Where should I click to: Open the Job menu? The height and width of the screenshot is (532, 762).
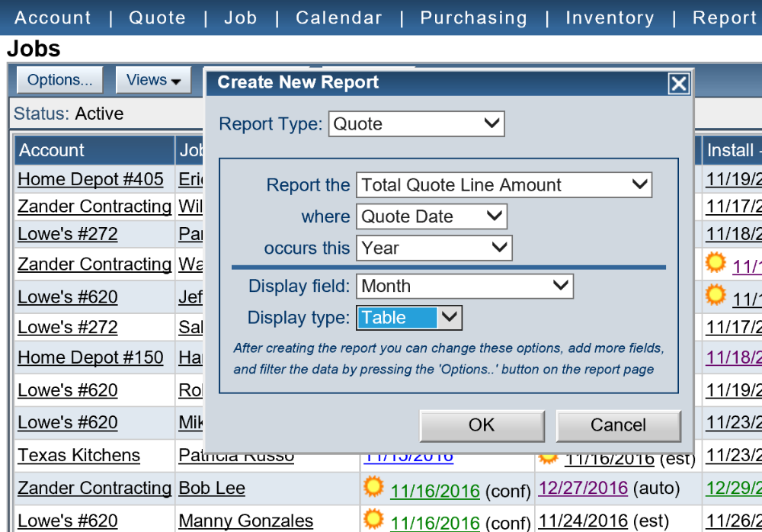241,18
